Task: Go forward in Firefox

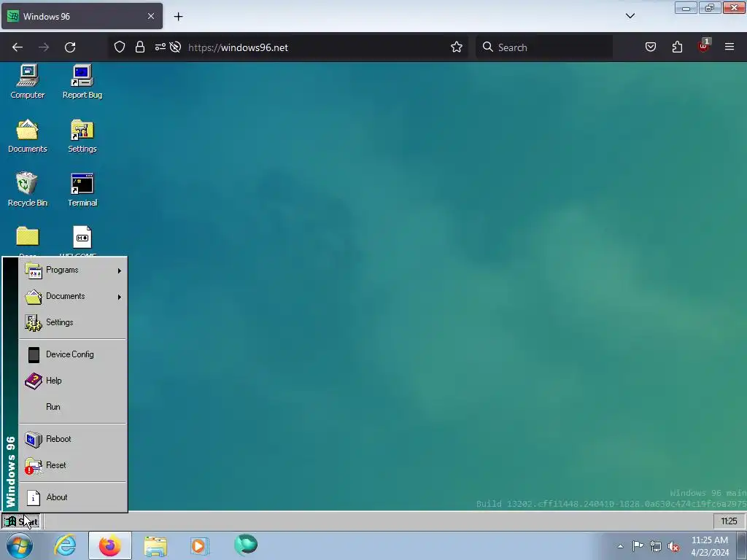Action: pyautogui.click(x=44, y=47)
